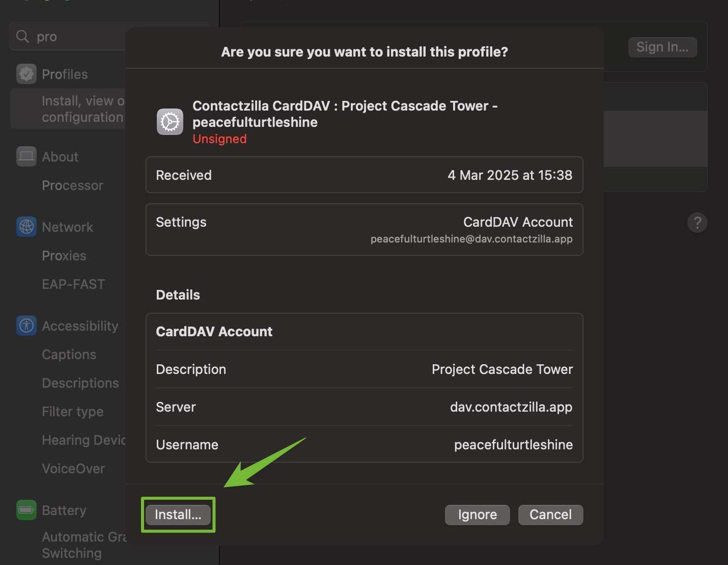Click the magnifying glass search icon
This screenshot has width=728, height=565.
pyautogui.click(x=22, y=37)
